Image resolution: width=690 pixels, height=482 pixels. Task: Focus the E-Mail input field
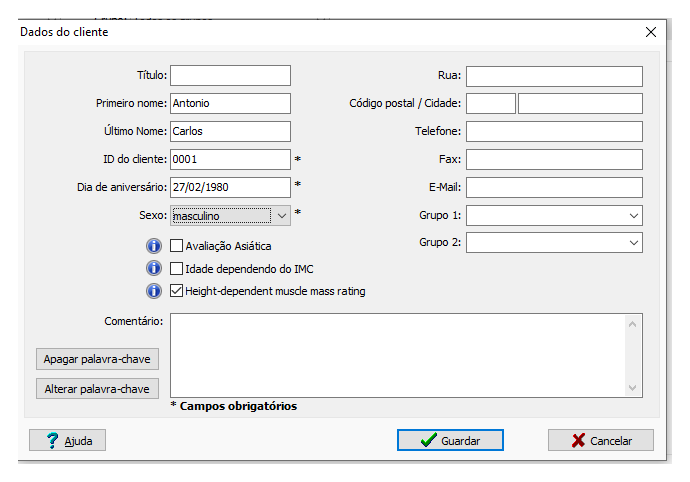coord(554,188)
